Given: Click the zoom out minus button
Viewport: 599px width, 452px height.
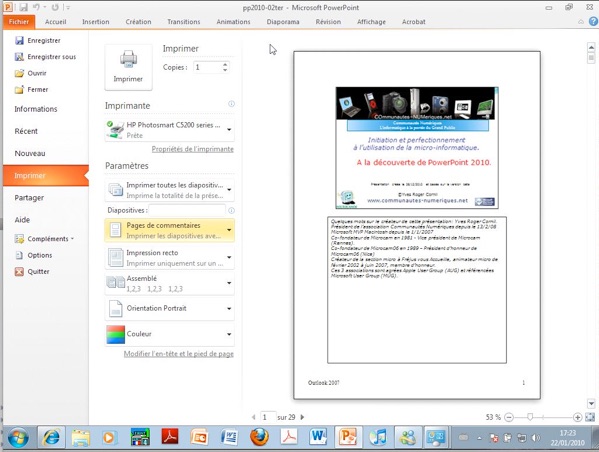Looking at the screenshot, I should pos(509,417).
